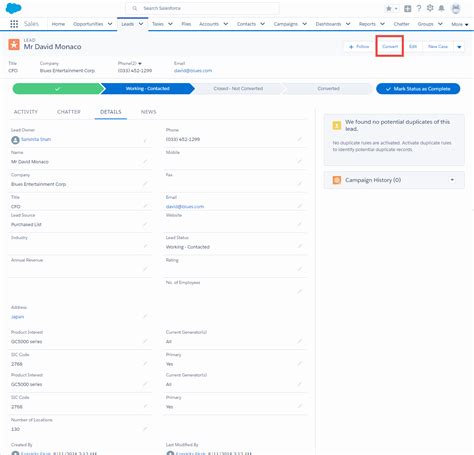Go to the Home nav item
474x455 pixels.
[x=58, y=24]
